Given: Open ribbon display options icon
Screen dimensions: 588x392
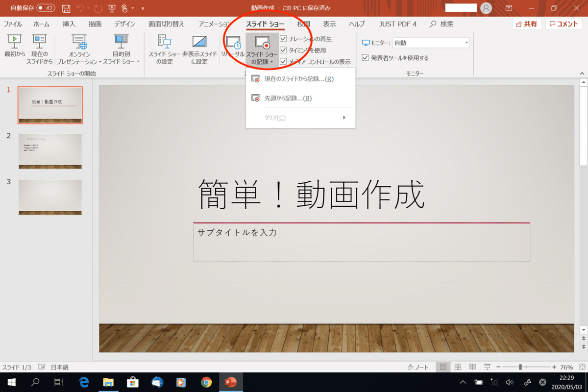Looking at the screenshot, I should (x=509, y=8).
